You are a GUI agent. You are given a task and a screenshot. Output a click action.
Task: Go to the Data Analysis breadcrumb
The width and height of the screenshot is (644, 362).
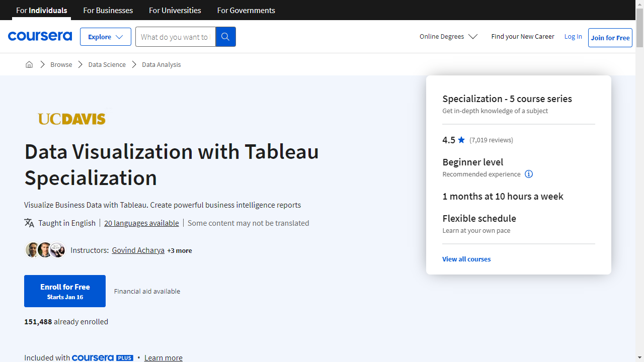coord(162,64)
